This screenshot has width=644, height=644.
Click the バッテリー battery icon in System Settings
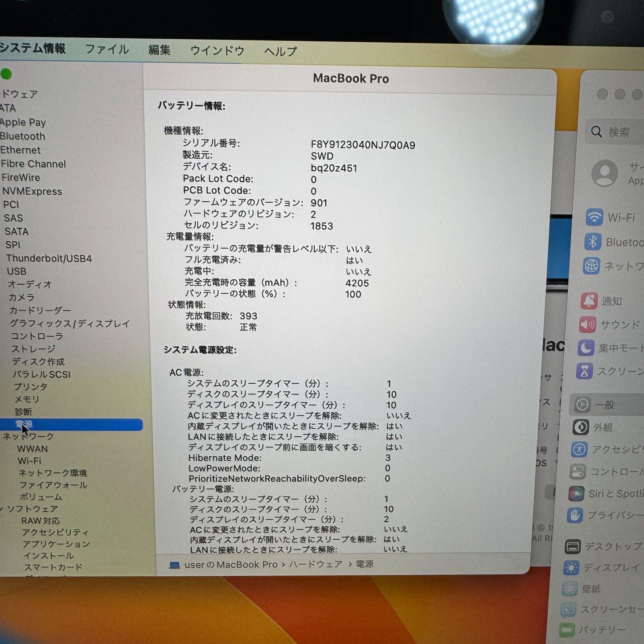(x=567, y=630)
